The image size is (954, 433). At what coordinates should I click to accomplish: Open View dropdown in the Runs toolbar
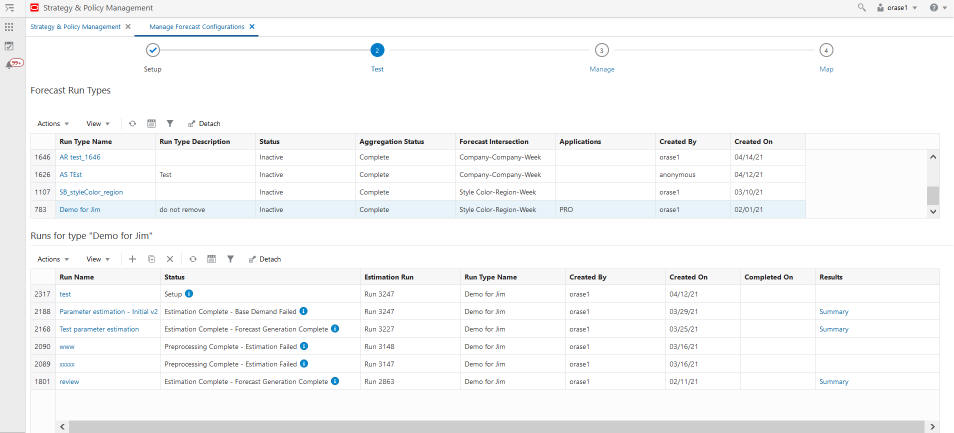(x=97, y=259)
